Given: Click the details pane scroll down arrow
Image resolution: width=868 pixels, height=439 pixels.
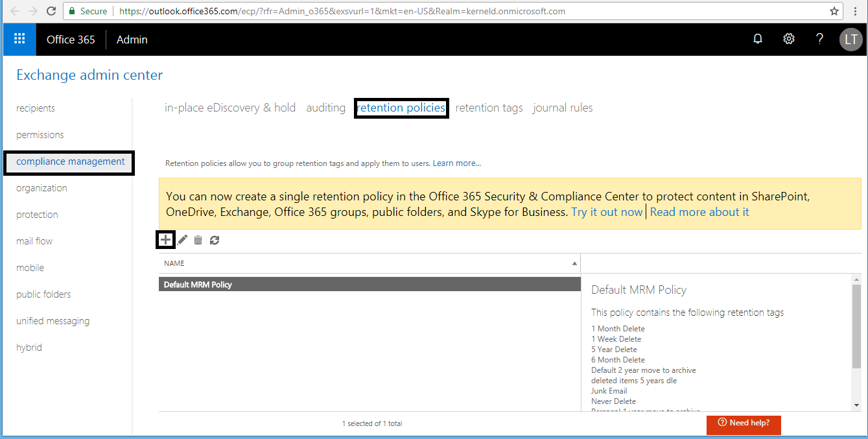Looking at the screenshot, I should pyautogui.click(x=856, y=406).
